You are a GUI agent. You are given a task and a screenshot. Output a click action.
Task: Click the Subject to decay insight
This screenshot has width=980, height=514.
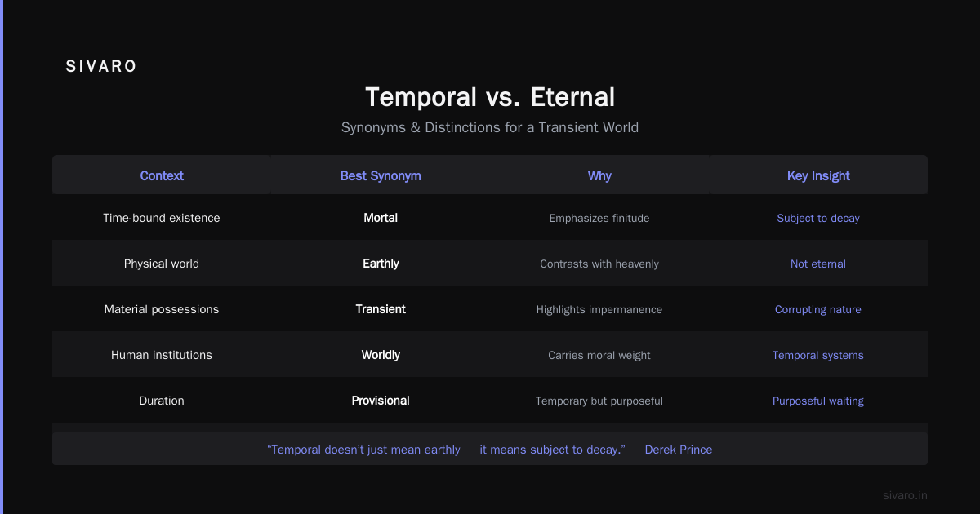[818, 218]
